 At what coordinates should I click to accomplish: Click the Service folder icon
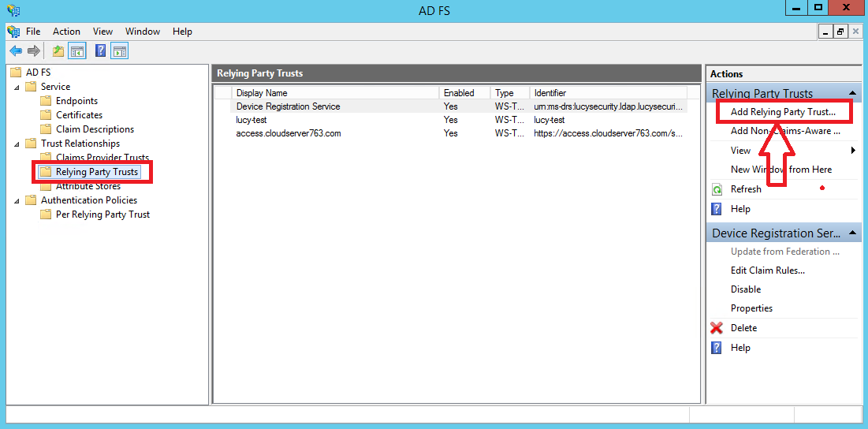click(x=31, y=87)
